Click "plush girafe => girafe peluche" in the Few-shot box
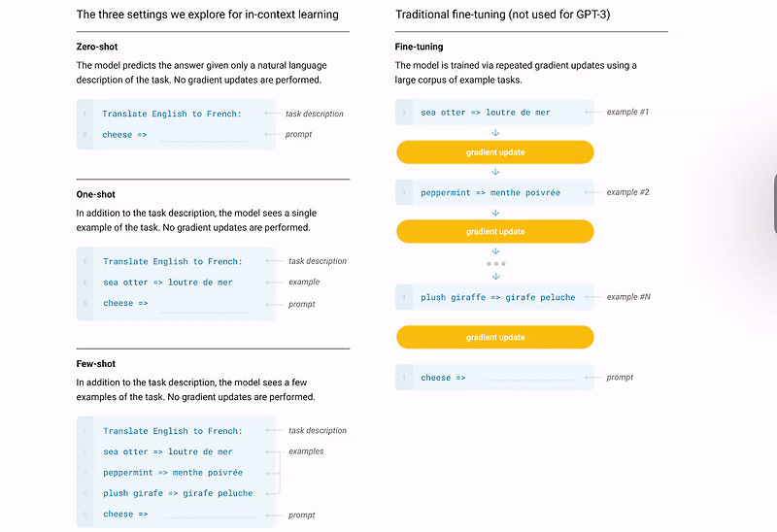 tap(178, 493)
